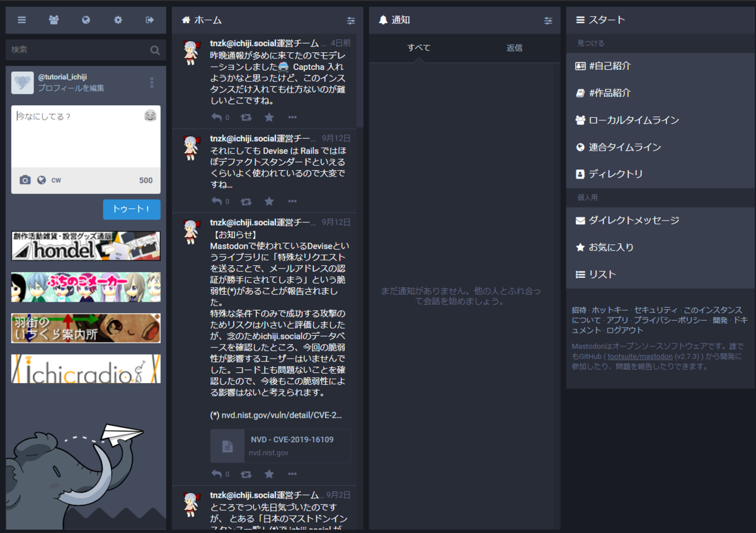Boost the Devise vulnerability toot
The width and height of the screenshot is (756, 533).
pyautogui.click(x=246, y=473)
